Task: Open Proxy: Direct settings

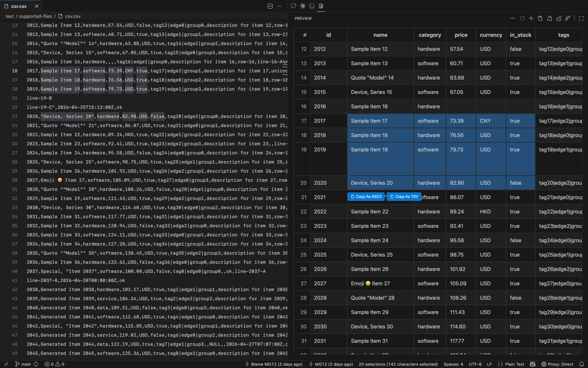Action: (x=557, y=364)
